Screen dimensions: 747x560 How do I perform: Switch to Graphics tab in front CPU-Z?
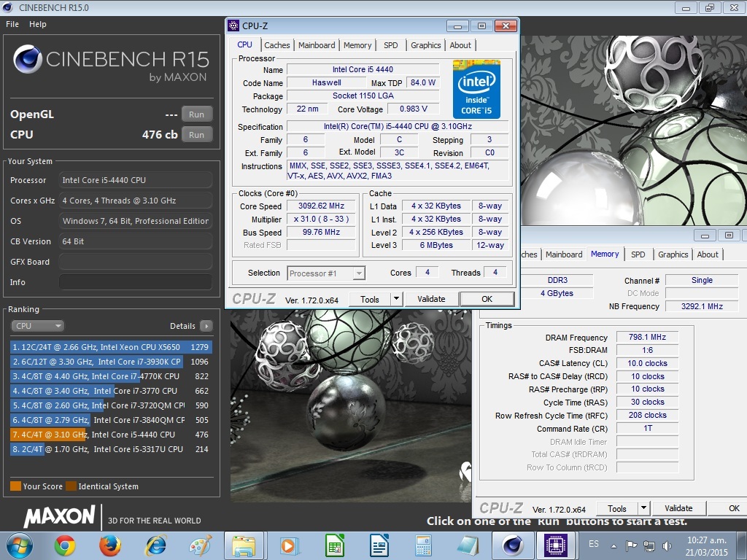coord(425,45)
